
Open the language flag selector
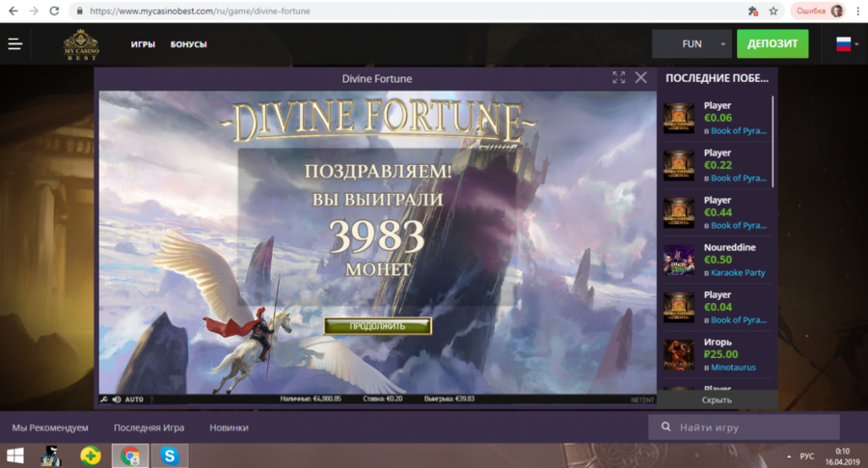pyautogui.click(x=847, y=44)
